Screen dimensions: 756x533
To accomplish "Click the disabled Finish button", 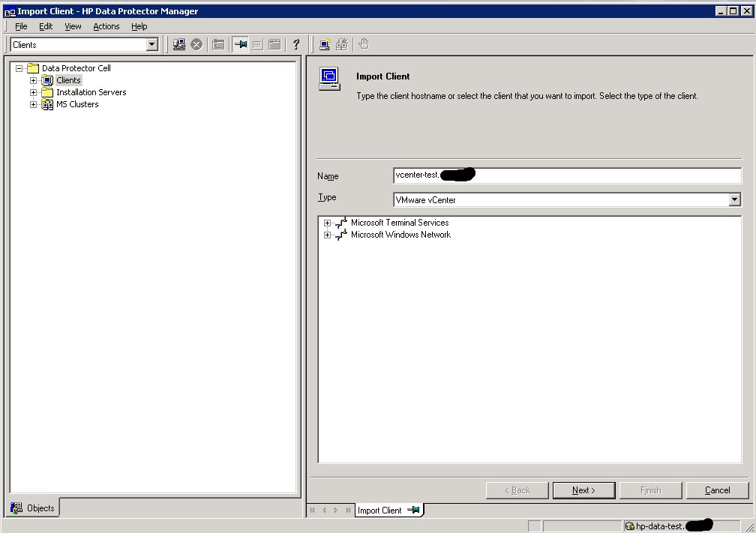I will tap(650, 490).
